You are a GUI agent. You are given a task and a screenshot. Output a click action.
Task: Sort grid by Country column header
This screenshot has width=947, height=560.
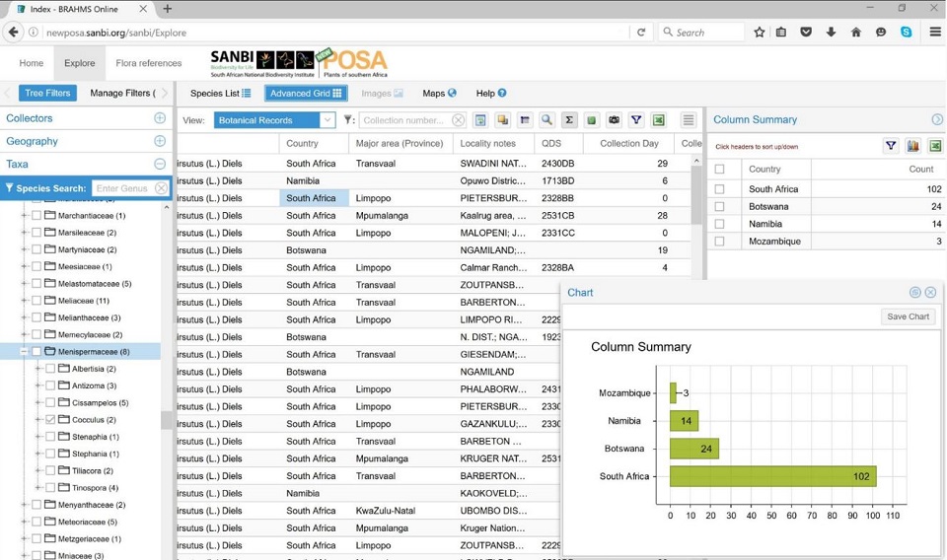pyautogui.click(x=314, y=143)
